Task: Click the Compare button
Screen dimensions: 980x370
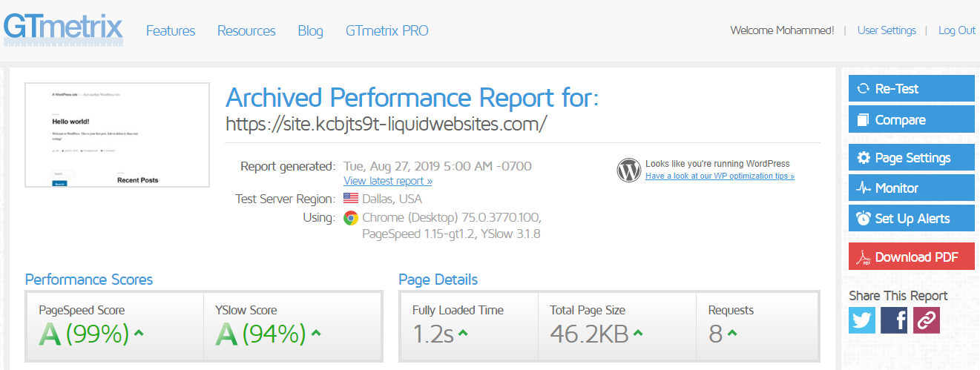Action: 912,119
